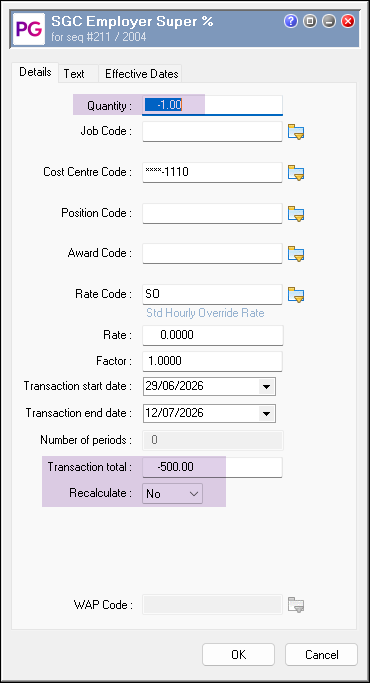370x683 pixels.
Task: Open the Position Code lookup folder icon
Action: pos(296,213)
